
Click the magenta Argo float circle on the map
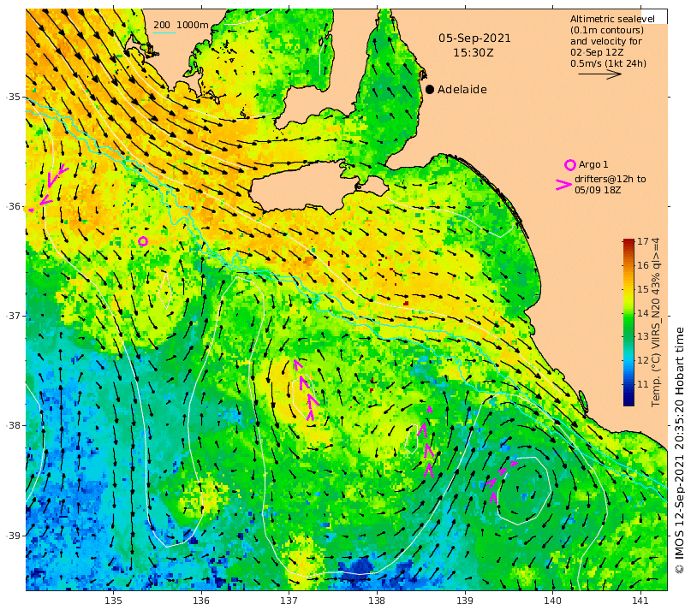click(x=143, y=241)
